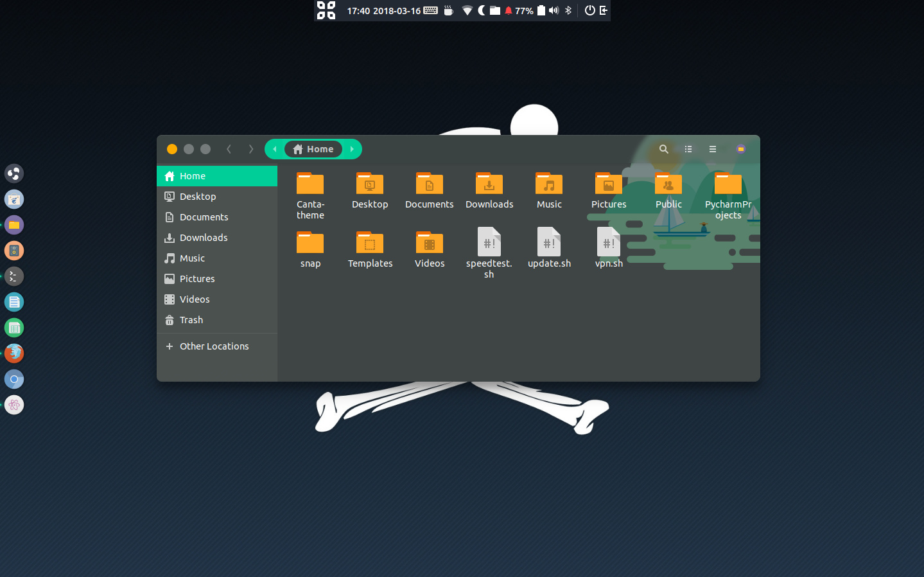This screenshot has height=577, width=924.
Task: Open the Bluetooth indicator in the panel
Action: pos(568,10)
